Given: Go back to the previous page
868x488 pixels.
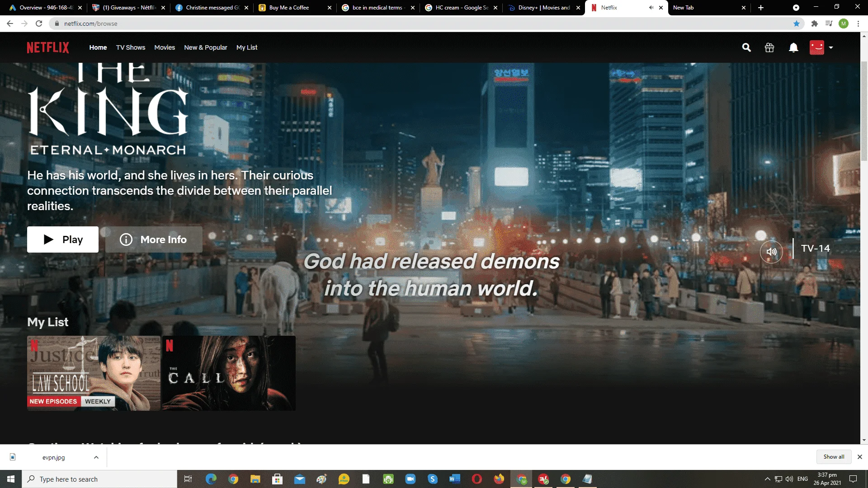Looking at the screenshot, I should [x=10, y=23].
